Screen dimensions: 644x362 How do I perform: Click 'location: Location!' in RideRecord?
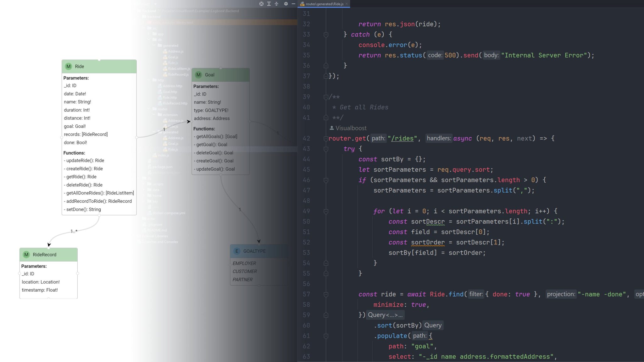click(41, 282)
